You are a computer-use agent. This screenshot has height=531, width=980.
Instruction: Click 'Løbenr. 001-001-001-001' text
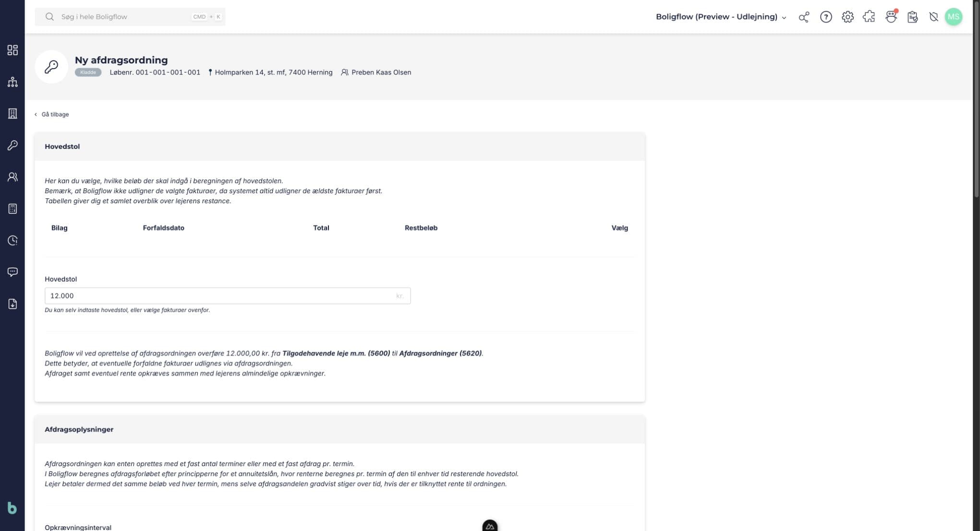tap(155, 72)
